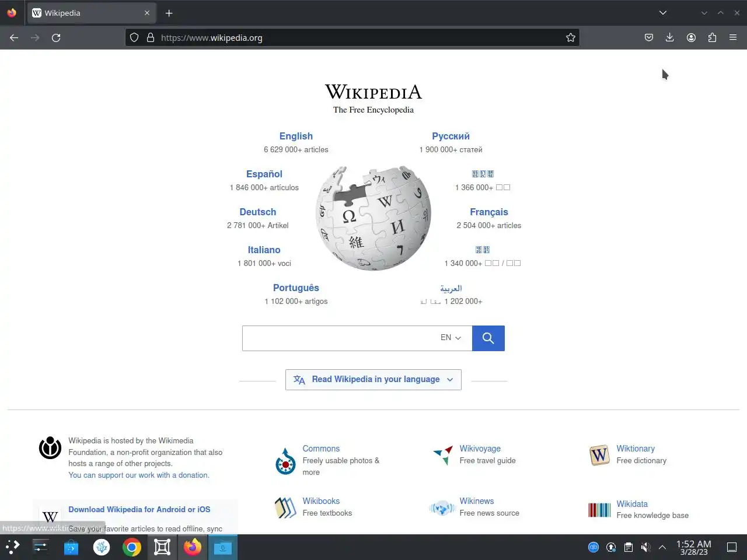The image size is (747, 560).
Task: Open Español Wikipedia
Action: (x=264, y=174)
